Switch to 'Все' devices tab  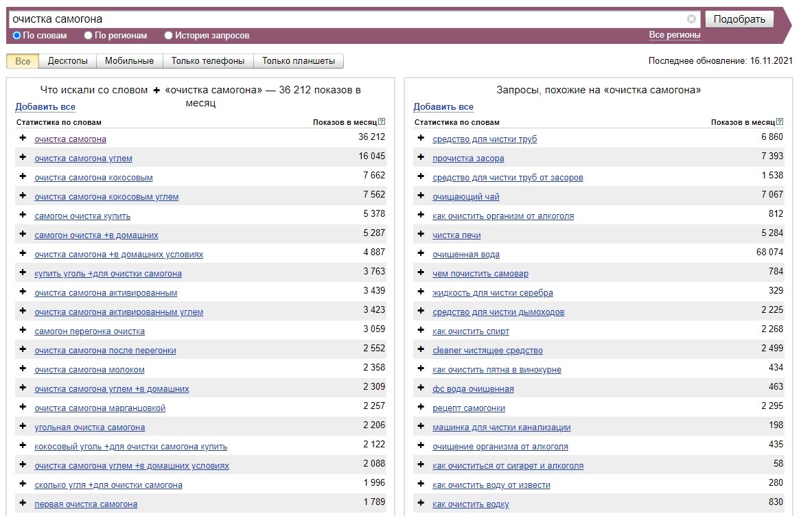click(x=23, y=61)
